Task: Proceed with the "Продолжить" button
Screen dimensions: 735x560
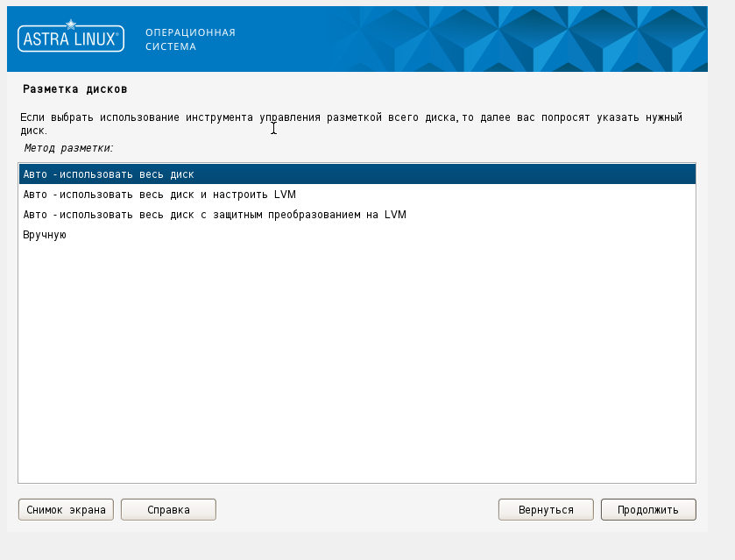Action: 648,510
